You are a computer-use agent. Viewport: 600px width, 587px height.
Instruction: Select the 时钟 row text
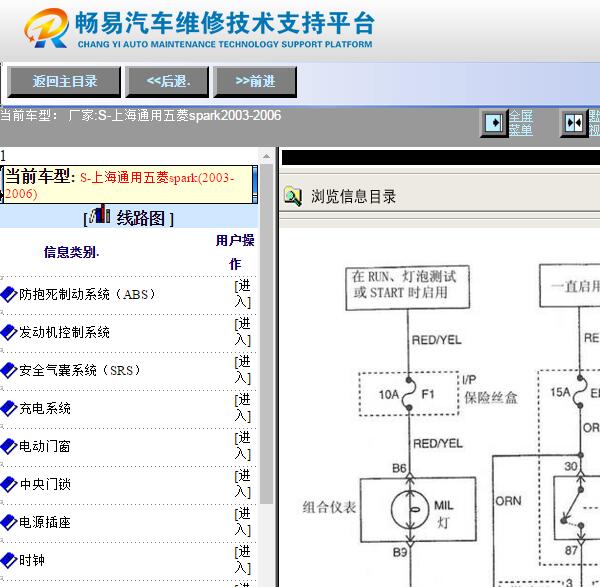click(32, 560)
